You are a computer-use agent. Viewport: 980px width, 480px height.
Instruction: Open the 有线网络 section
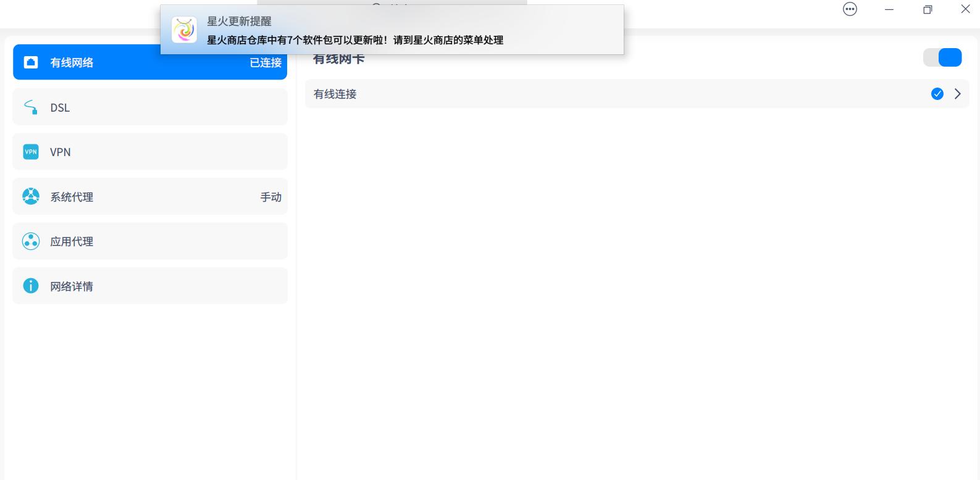point(150,62)
